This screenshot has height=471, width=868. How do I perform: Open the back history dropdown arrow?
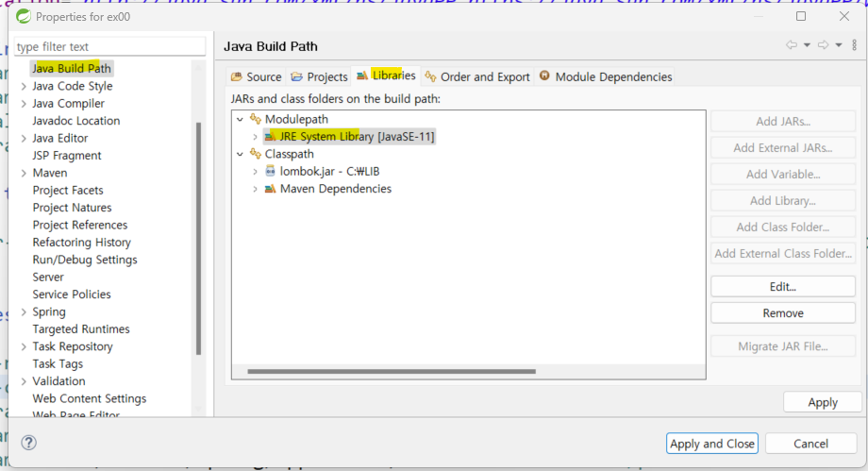click(807, 45)
